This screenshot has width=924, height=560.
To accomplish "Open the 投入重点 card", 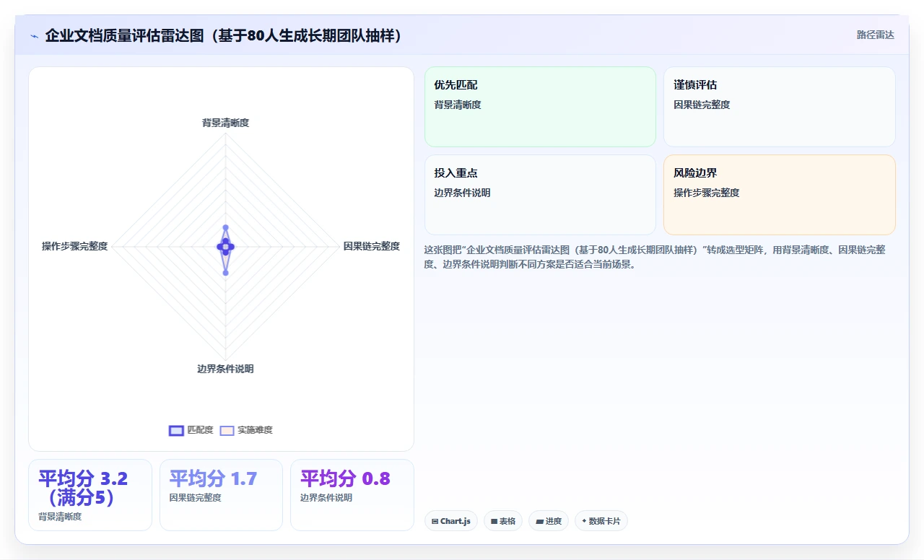I will coord(540,195).
